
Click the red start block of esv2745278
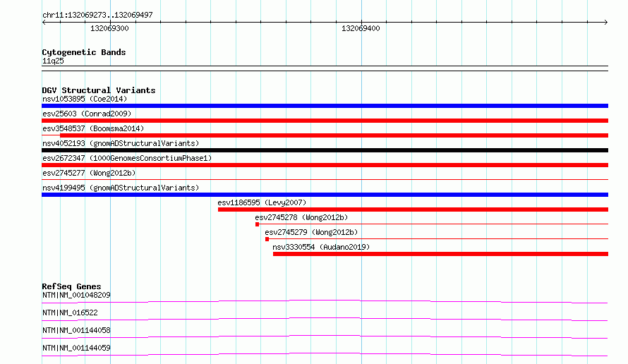(257, 224)
